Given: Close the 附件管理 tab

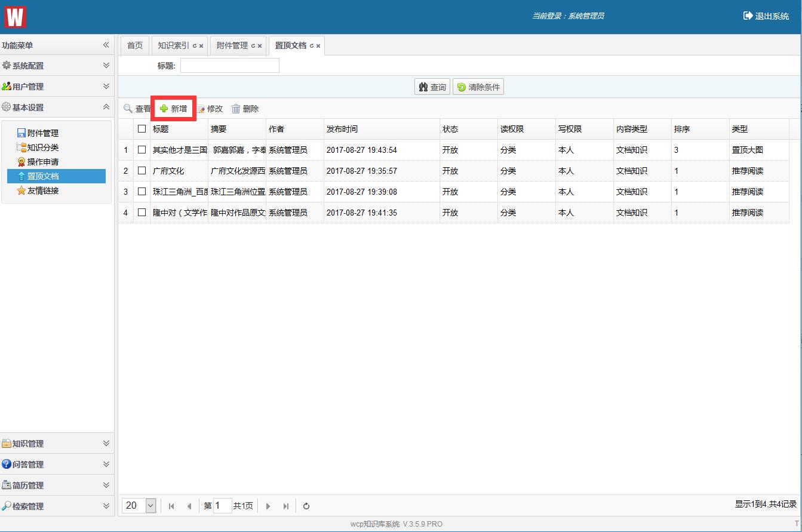Looking at the screenshot, I should coord(260,46).
